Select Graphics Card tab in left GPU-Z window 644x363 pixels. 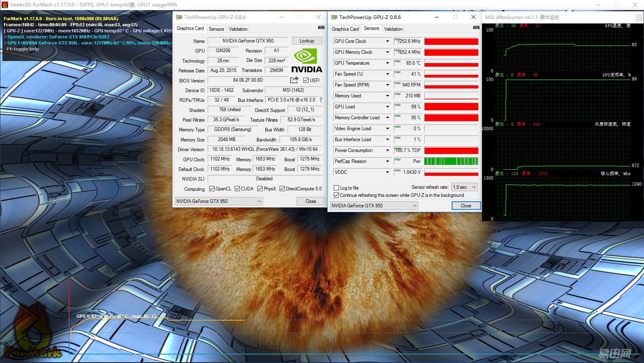click(190, 28)
